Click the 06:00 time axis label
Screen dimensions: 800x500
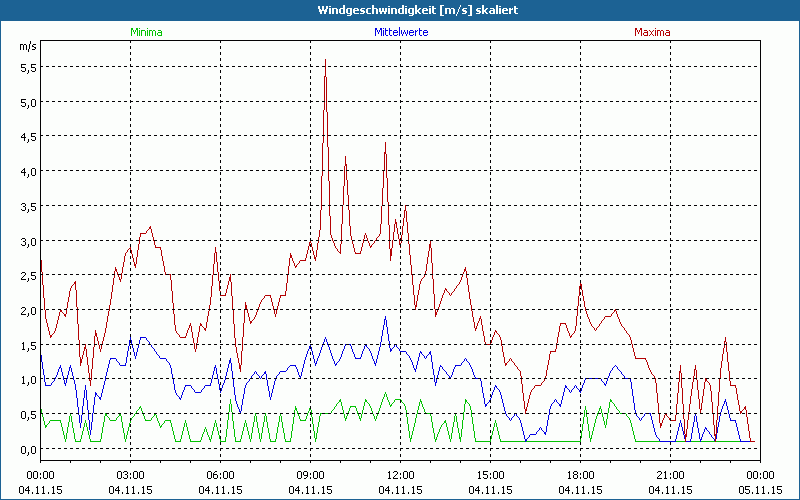[220, 475]
